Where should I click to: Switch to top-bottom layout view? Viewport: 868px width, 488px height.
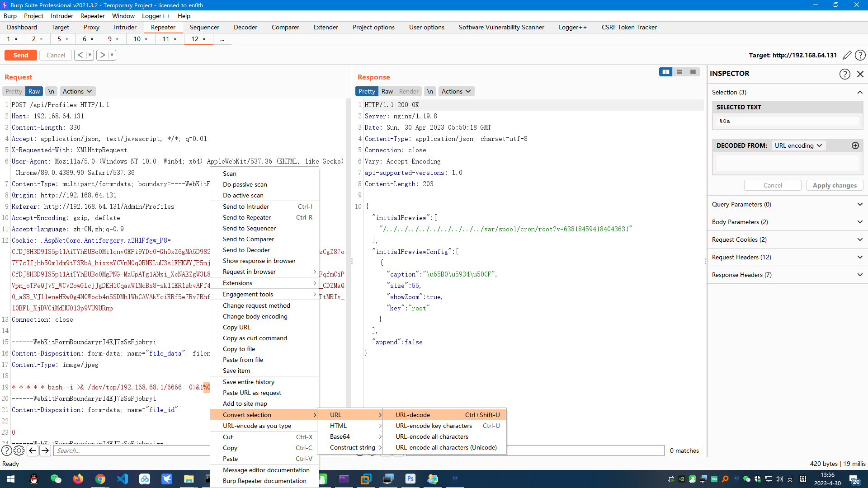click(679, 72)
